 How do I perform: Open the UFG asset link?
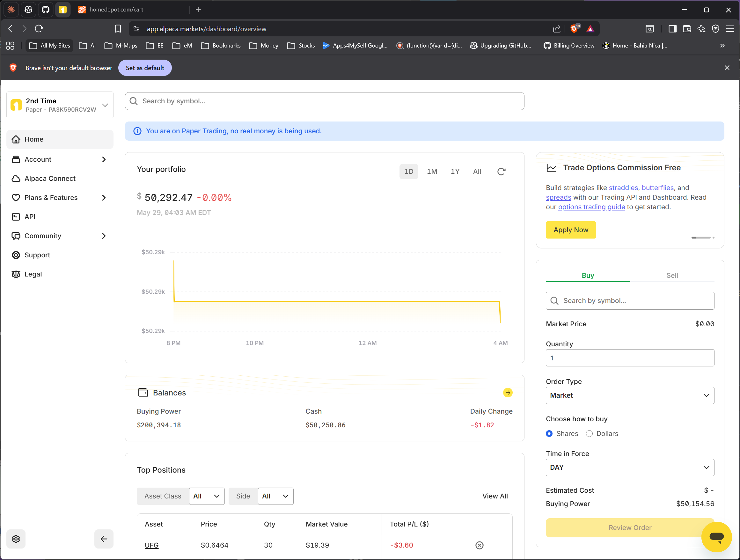[x=151, y=545]
